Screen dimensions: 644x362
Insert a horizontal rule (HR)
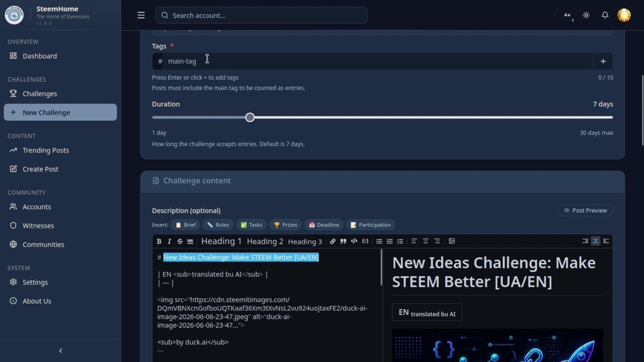[190, 241]
